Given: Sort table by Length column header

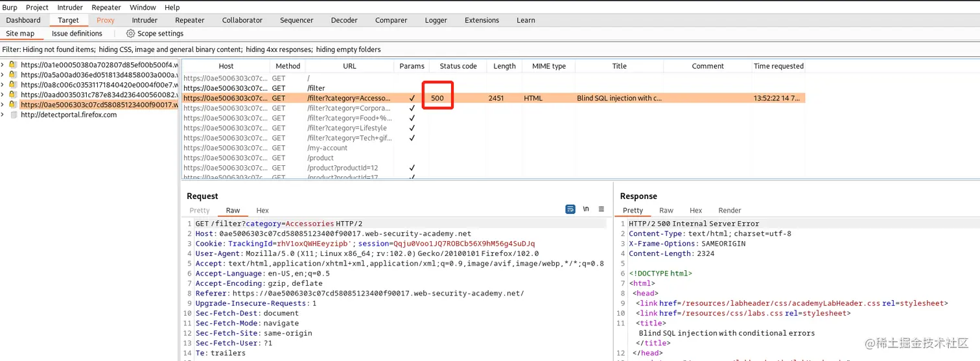Looking at the screenshot, I should click(x=504, y=66).
